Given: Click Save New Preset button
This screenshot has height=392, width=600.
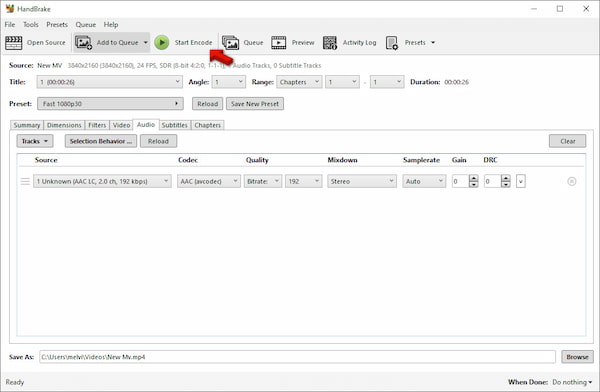Looking at the screenshot, I should (255, 104).
